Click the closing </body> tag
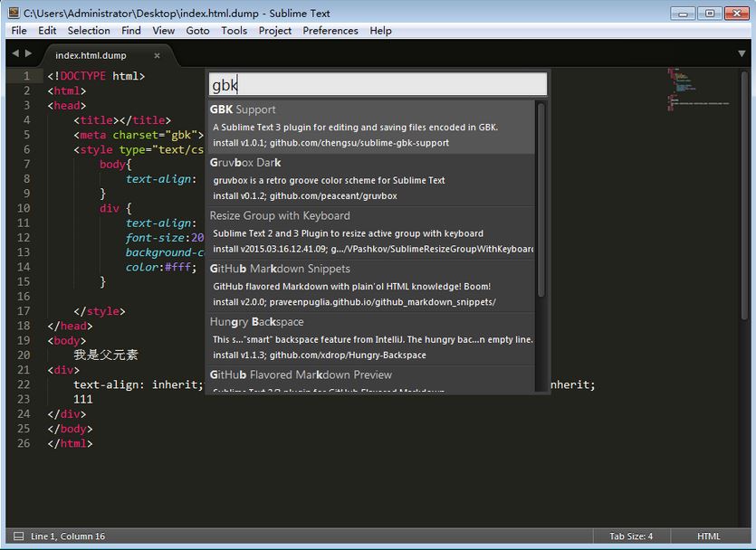Screen dimensions: 756x550 point(70,429)
